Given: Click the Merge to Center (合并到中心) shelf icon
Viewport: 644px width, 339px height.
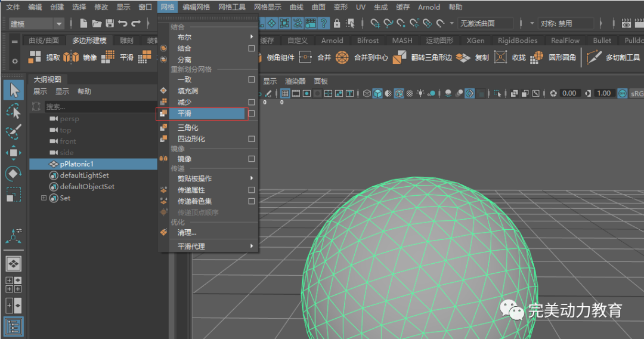Looking at the screenshot, I should click(x=342, y=57).
